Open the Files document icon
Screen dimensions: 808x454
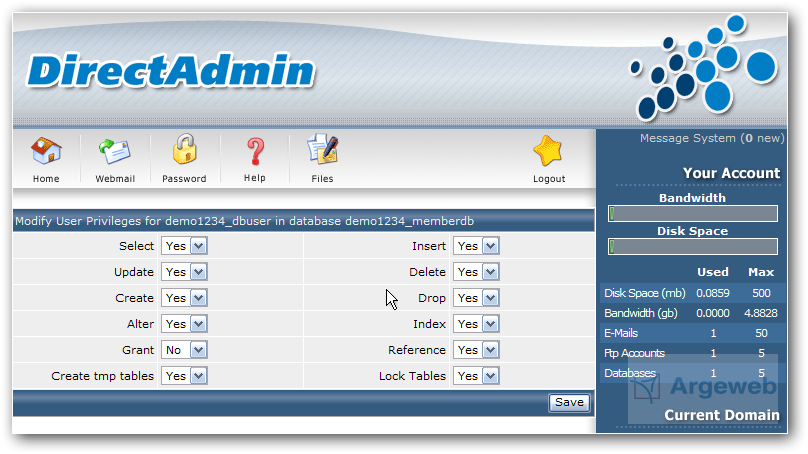[x=323, y=149]
